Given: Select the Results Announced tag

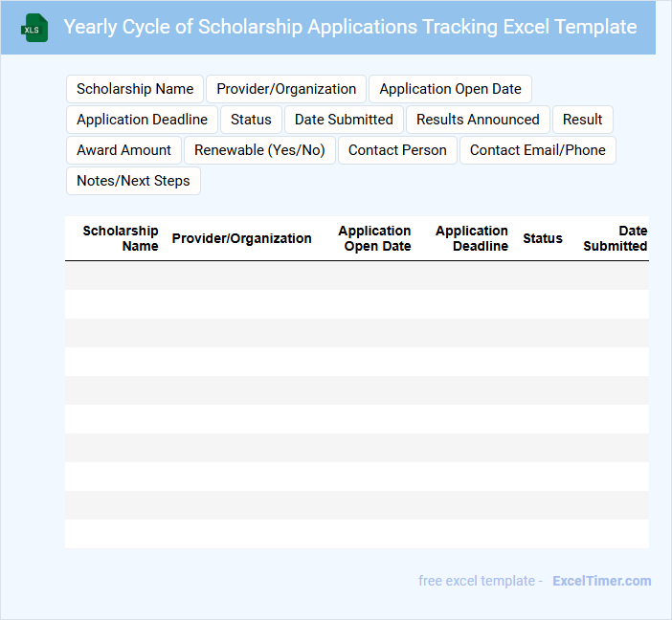Looking at the screenshot, I should [478, 120].
